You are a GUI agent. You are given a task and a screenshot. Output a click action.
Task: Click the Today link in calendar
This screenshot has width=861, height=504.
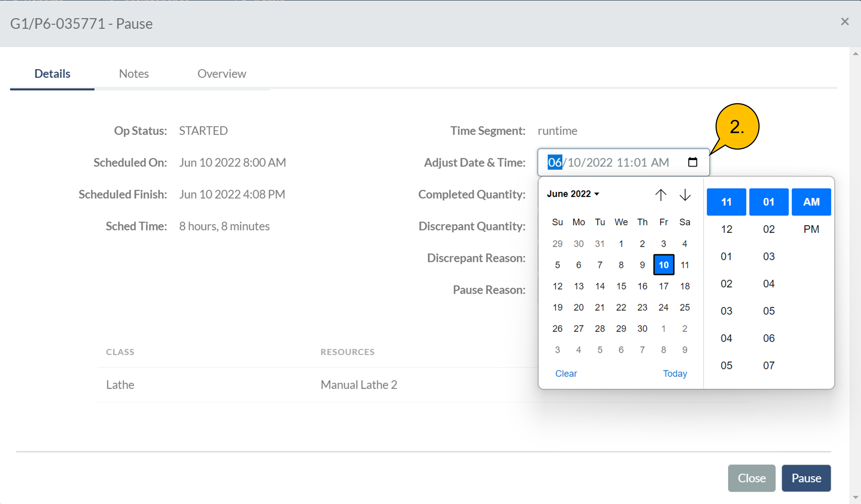675,374
